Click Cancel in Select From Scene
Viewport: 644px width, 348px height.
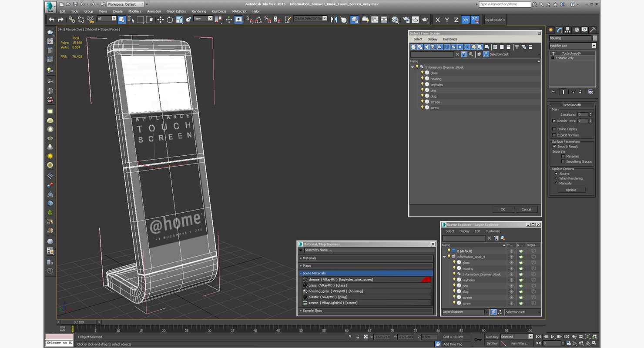pyautogui.click(x=527, y=209)
